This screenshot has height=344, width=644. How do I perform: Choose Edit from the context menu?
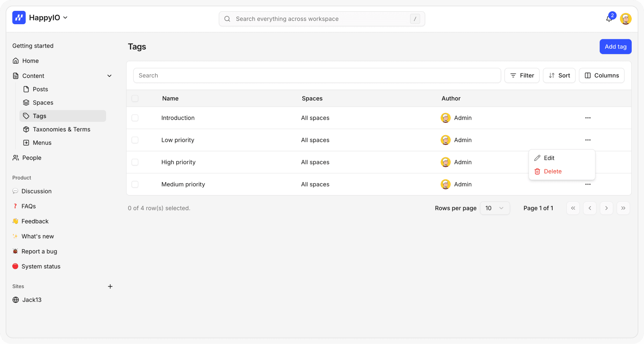[549, 158]
